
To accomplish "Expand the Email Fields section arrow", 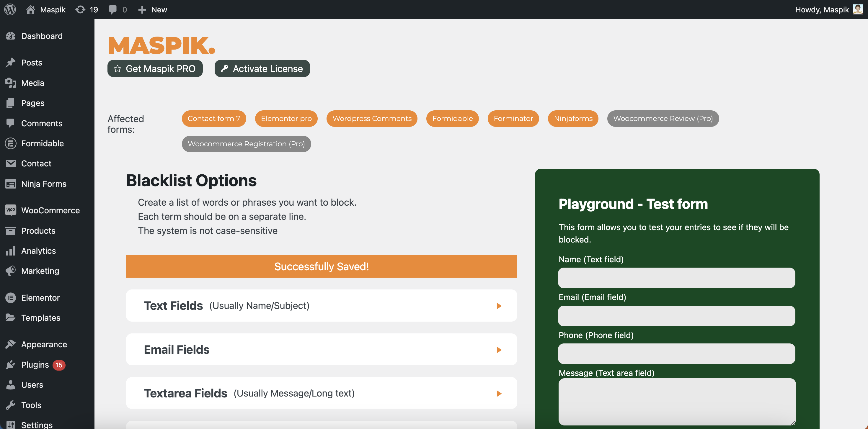I will click(499, 350).
